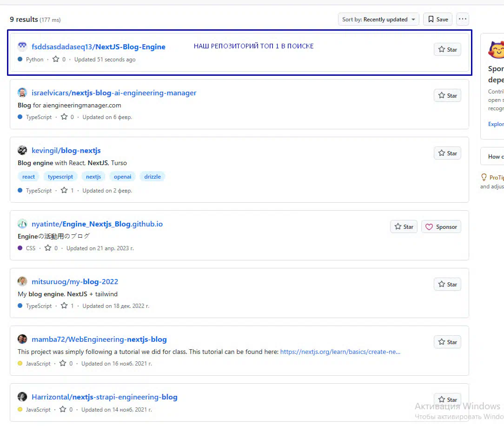The height and width of the screenshot is (426, 504).
Task: Select the drizzle topic tag
Action: [x=153, y=177]
